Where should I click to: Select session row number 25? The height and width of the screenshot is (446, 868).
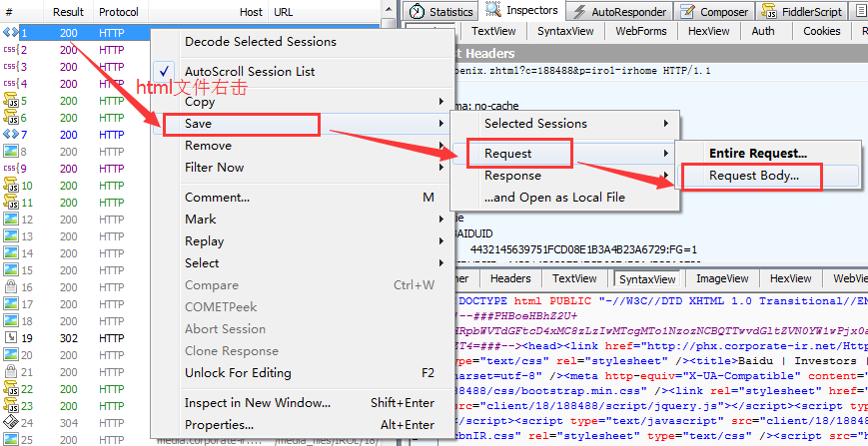click(x=191, y=440)
